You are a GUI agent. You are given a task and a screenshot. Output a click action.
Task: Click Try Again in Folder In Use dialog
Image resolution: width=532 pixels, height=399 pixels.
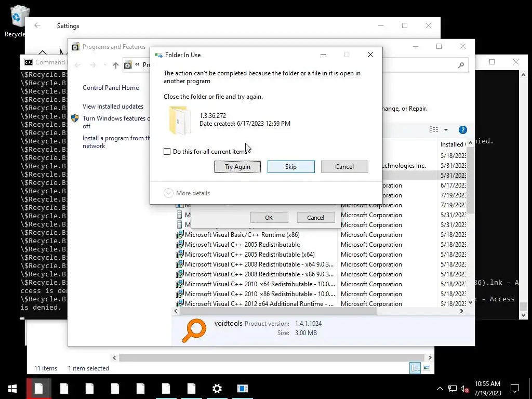(x=237, y=167)
